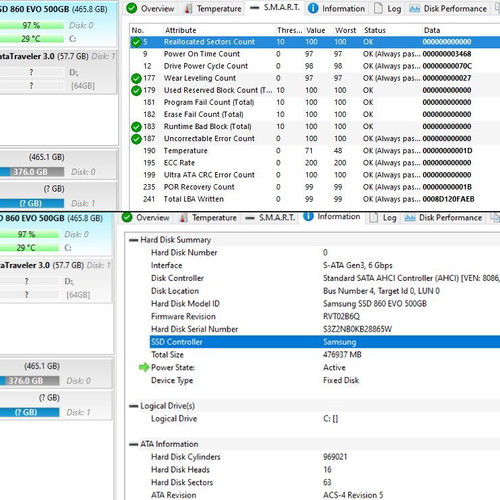
Task: Click the 97 % health bar in Information window
Action: (29, 234)
